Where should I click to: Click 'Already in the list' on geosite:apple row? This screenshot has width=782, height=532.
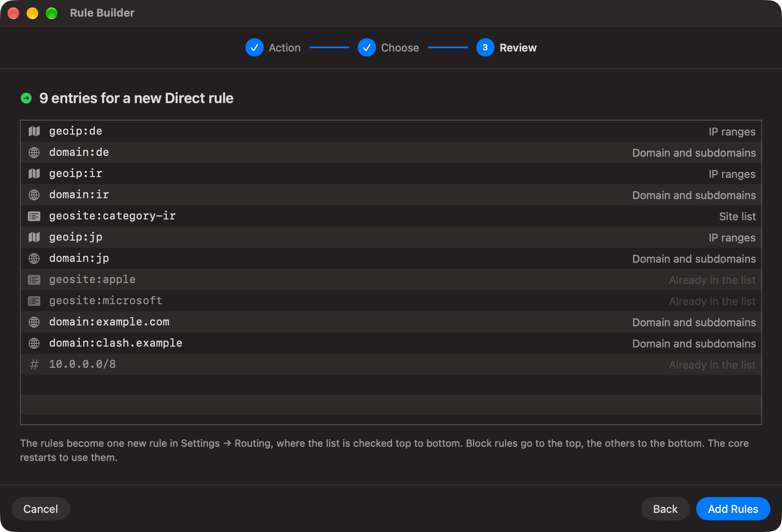tap(712, 280)
